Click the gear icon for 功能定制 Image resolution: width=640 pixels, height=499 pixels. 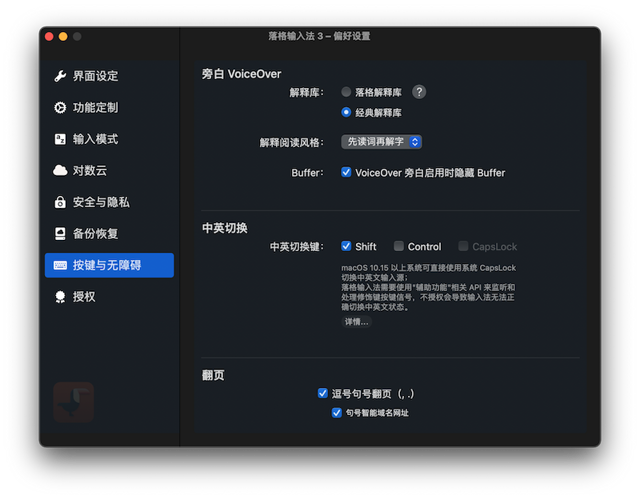tap(60, 107)
